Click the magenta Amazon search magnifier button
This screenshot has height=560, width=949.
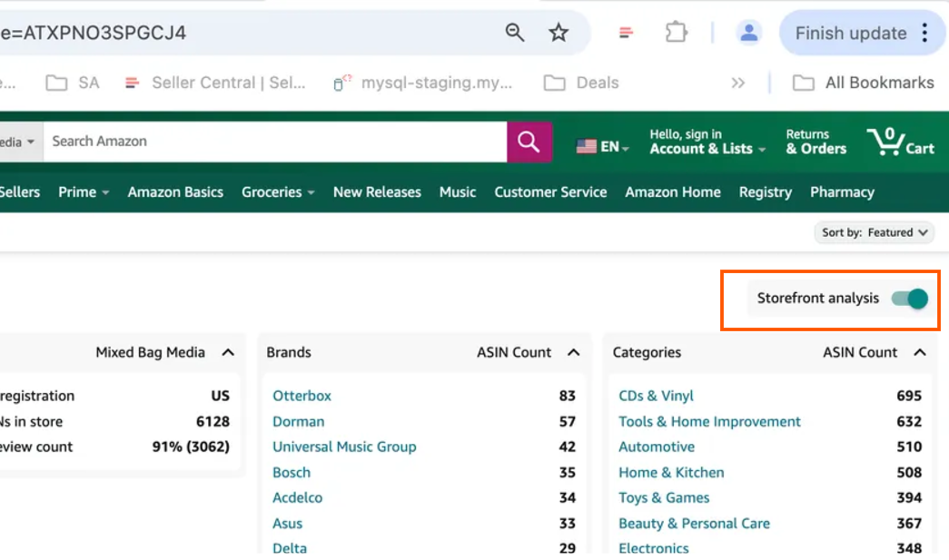[529, 142]
